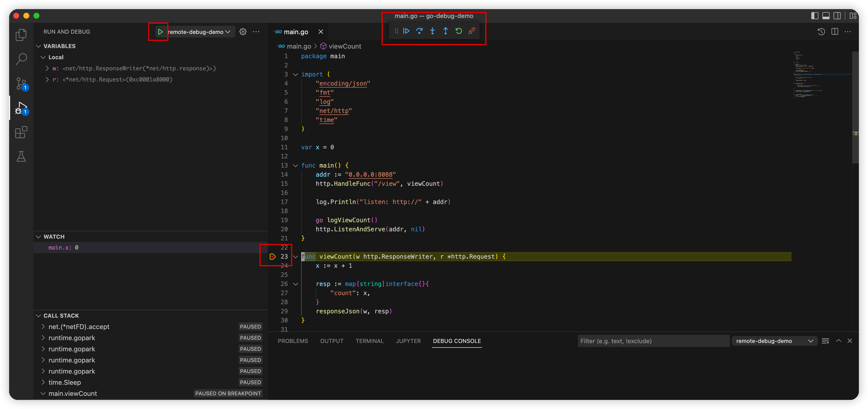Image resolution: width=868 pixels, height=409 pixels.
Task: Switch to the OUTPUT panel tab
Action: [332, 341]
